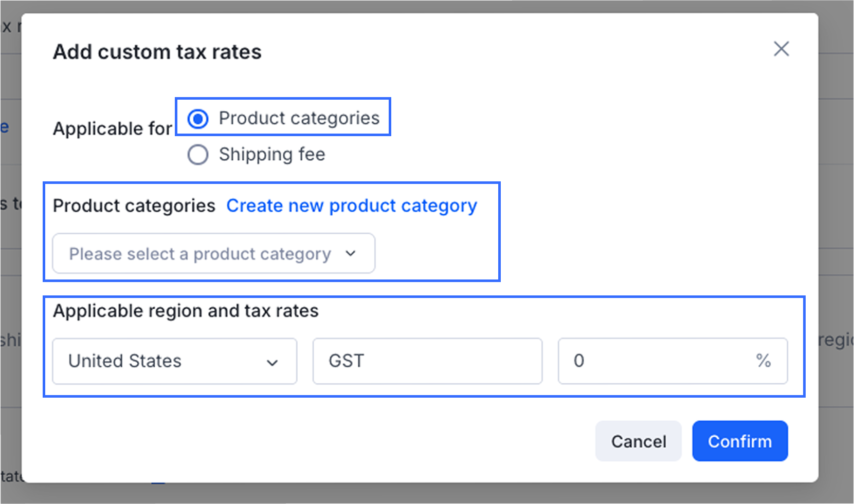Image resolution: width=854 pixels, height=504 pixels.
Task: Click chevron arrow in product category dropdown
Action: [351, 253]
